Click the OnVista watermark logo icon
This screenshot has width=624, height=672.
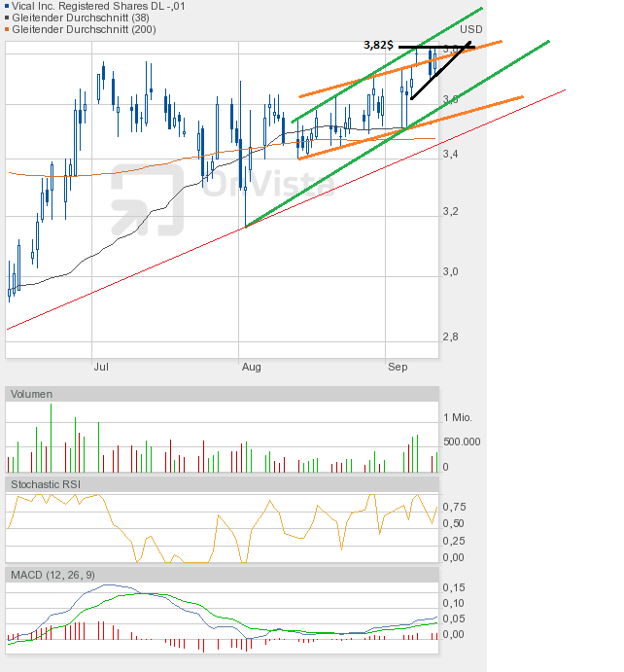[148, 199]
